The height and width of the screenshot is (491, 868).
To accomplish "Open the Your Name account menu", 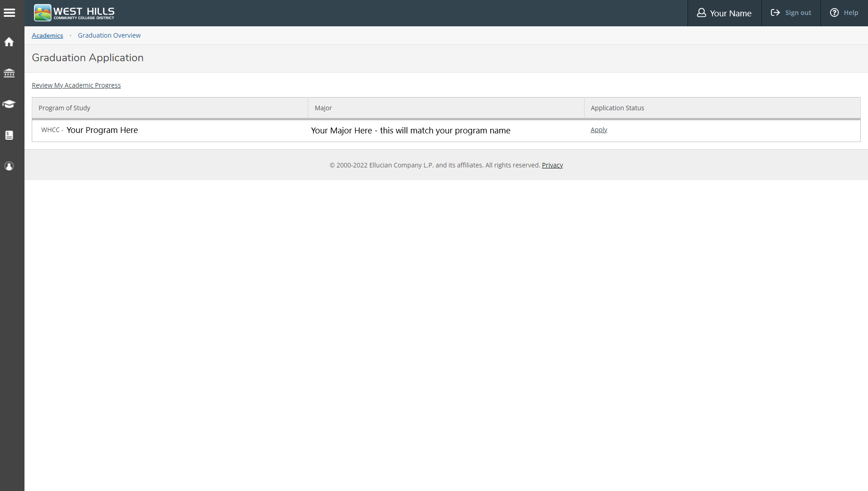I will (x=724, y=13).
